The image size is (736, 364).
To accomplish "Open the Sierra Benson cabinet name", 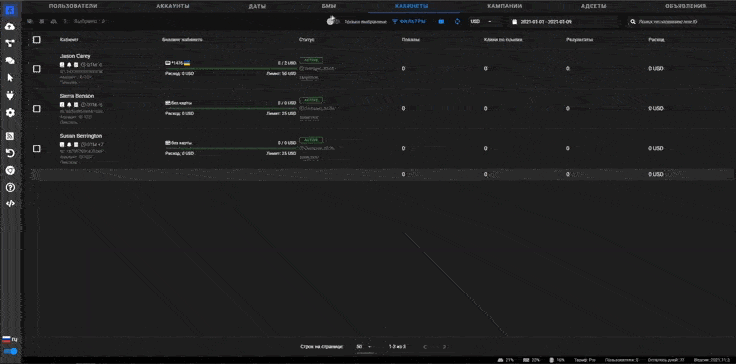I will click(77, 96).
